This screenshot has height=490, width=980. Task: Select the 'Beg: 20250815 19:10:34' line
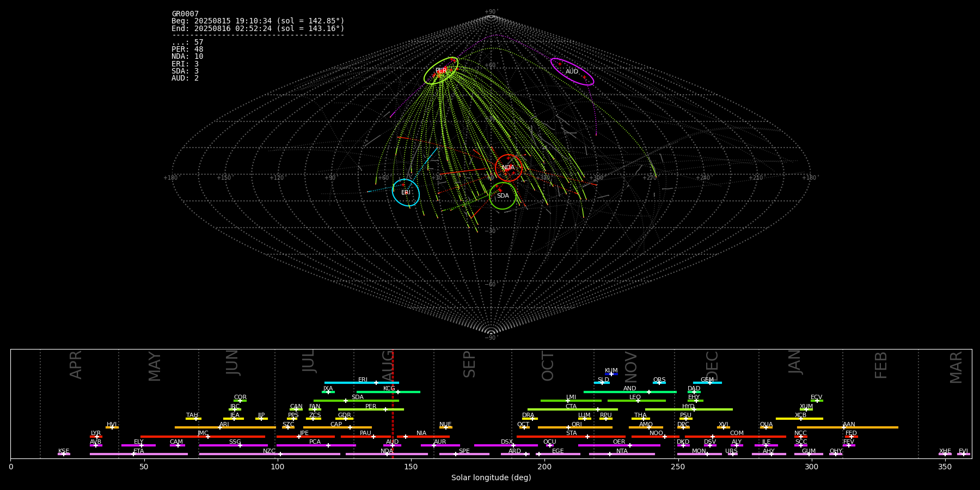pyautogui.click(x=258, y=21)
